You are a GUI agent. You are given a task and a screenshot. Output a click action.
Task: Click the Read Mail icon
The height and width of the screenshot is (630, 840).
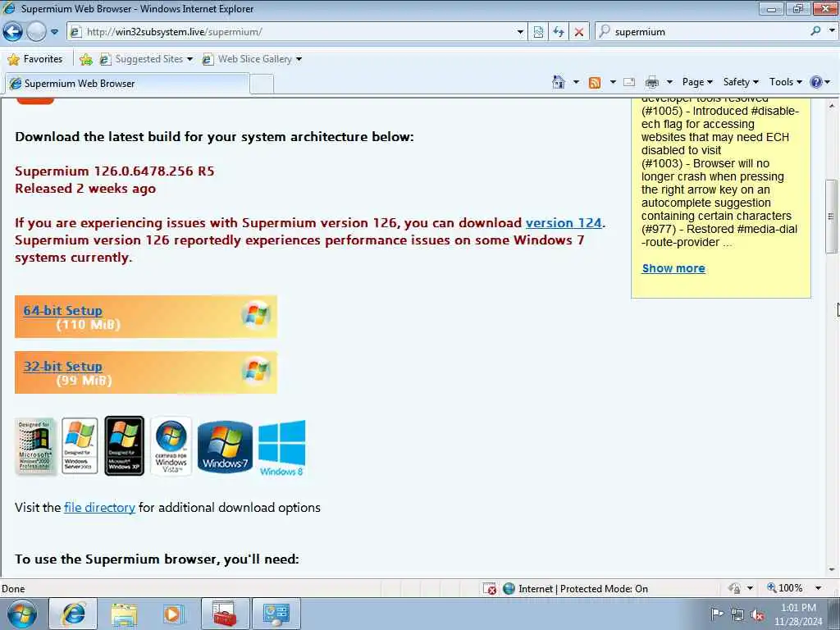(x=629, y=82)
